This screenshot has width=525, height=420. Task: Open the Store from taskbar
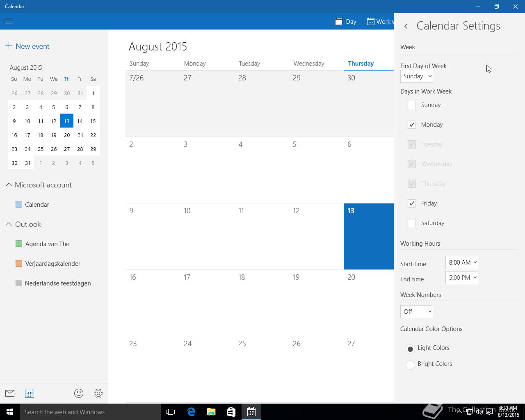(231, 412)
